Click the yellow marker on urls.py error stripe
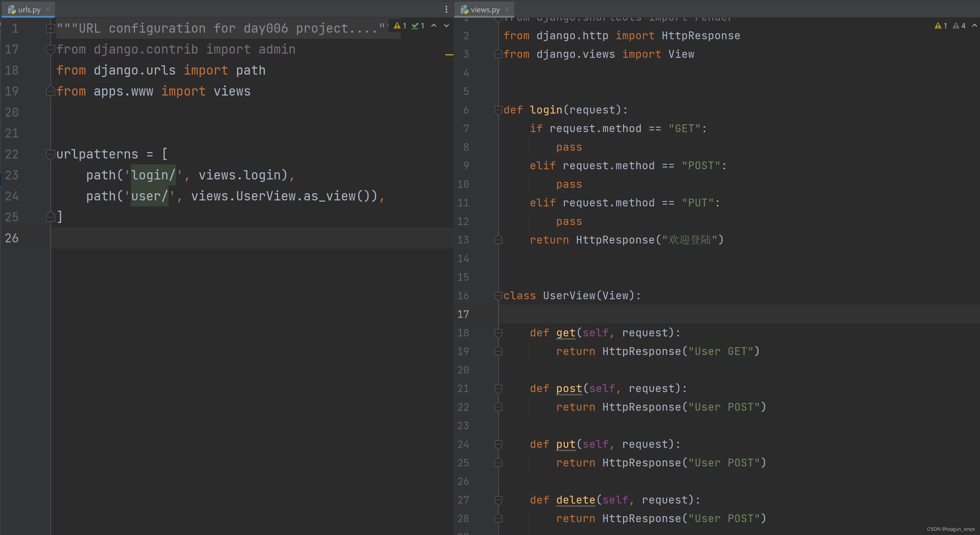This screenshot has height=535, width=980. (449, 55)
